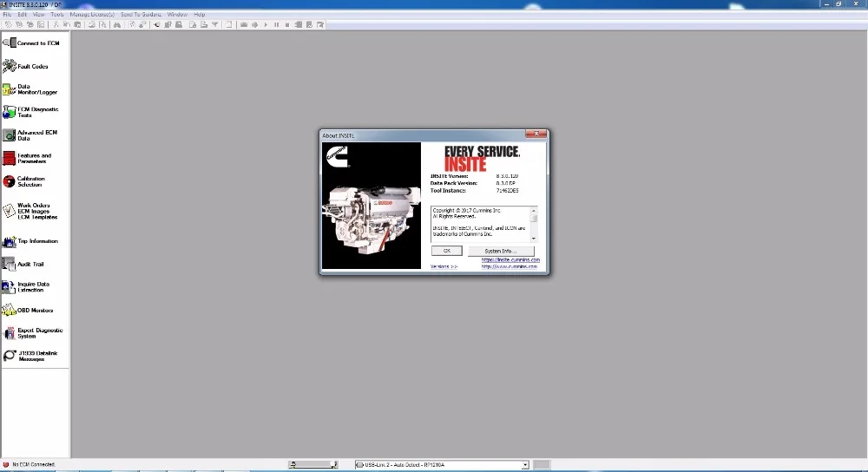868x472 pixels.
Task: Click the Copy toolbar icon
Action: [x=67, y=25]
